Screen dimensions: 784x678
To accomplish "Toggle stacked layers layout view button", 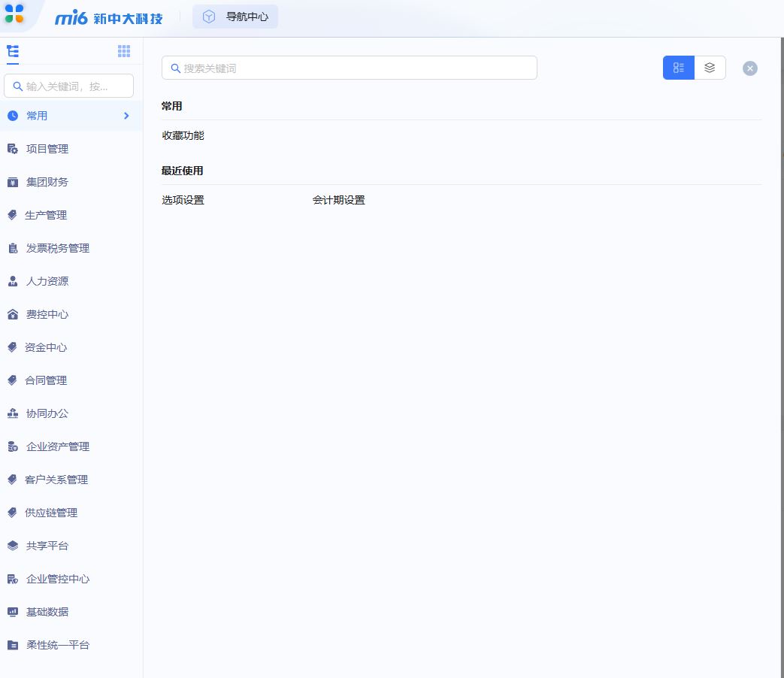I will point(710,68).
